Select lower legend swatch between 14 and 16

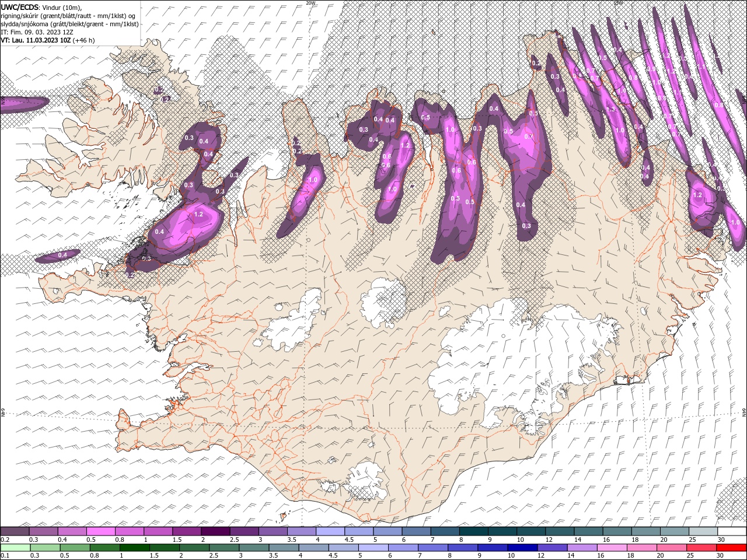point(582,548)
